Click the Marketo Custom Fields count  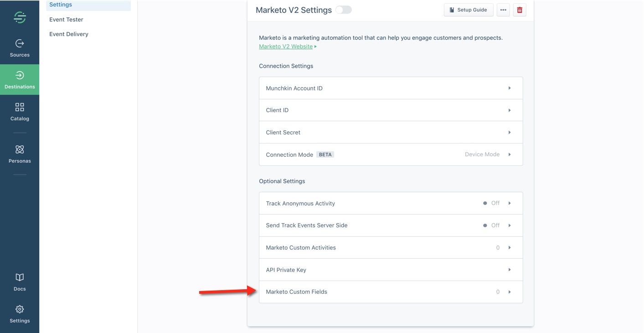[x=498, y=292]
